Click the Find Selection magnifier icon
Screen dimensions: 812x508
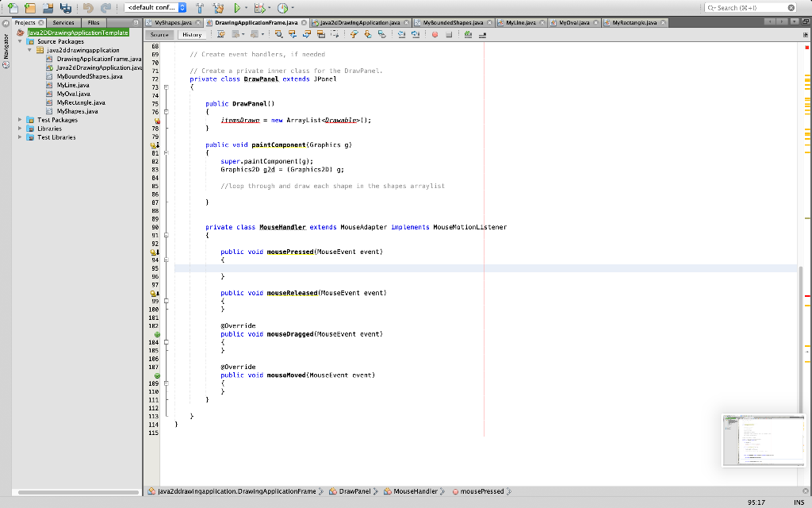point(279,35)
